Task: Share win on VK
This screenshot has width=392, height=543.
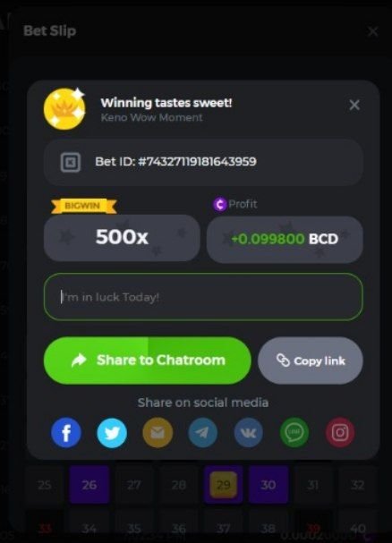Action: [x=249, y=433]
